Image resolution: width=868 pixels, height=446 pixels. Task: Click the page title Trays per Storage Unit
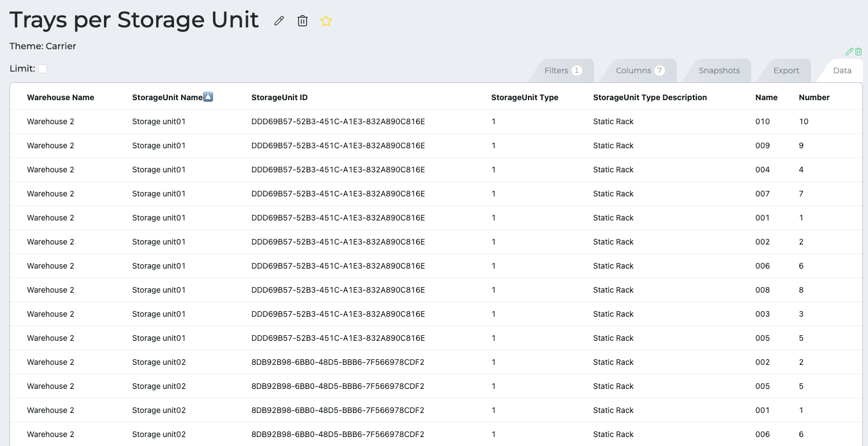point(134,20)
